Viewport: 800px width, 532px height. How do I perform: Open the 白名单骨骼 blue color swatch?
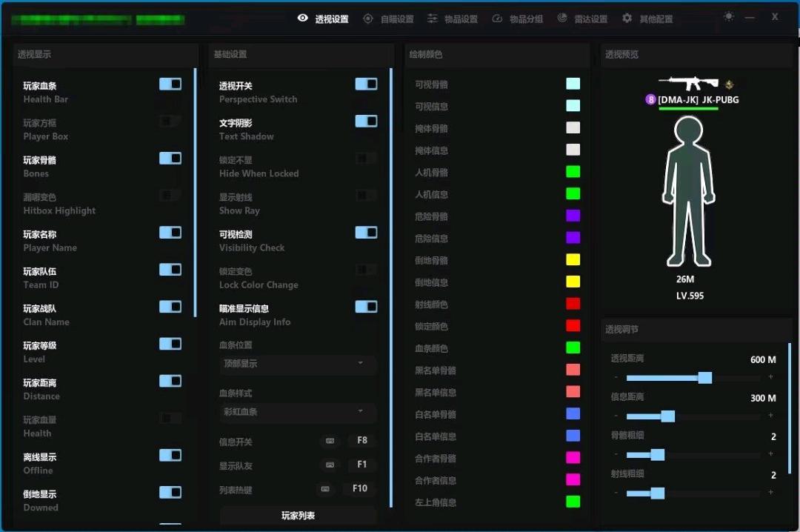coord(573,413)
